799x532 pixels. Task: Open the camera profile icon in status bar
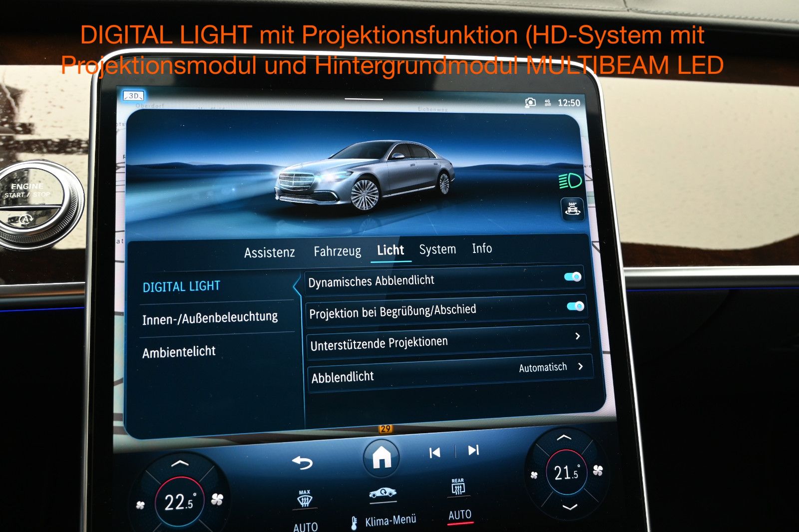coord(530,102)
